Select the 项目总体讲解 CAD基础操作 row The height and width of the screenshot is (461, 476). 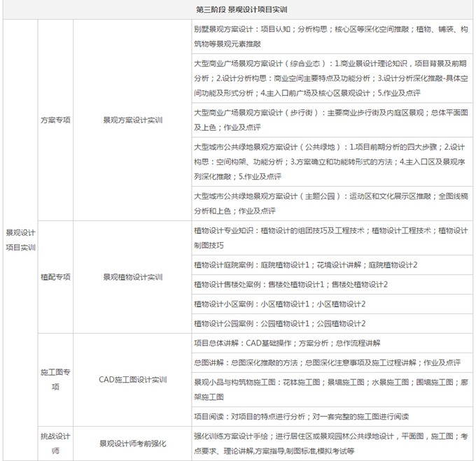click(x=332, y=343)
